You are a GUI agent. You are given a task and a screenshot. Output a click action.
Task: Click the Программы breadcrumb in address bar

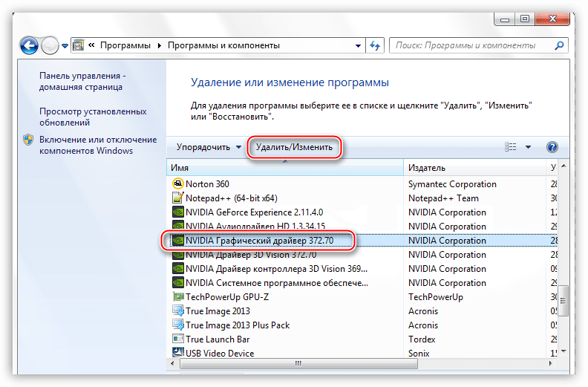pyautogui.click(x=125, y=45)
